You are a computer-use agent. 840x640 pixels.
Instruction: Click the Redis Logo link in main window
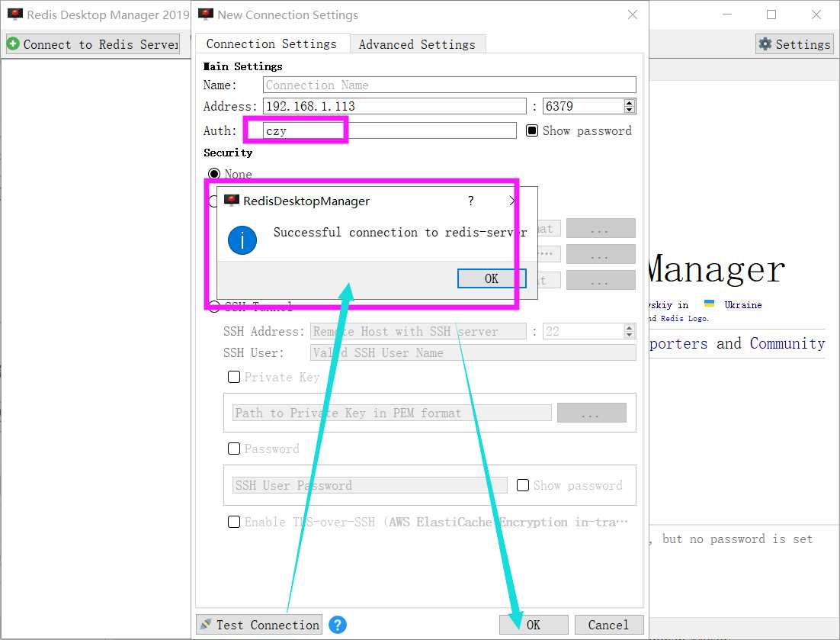684,318
